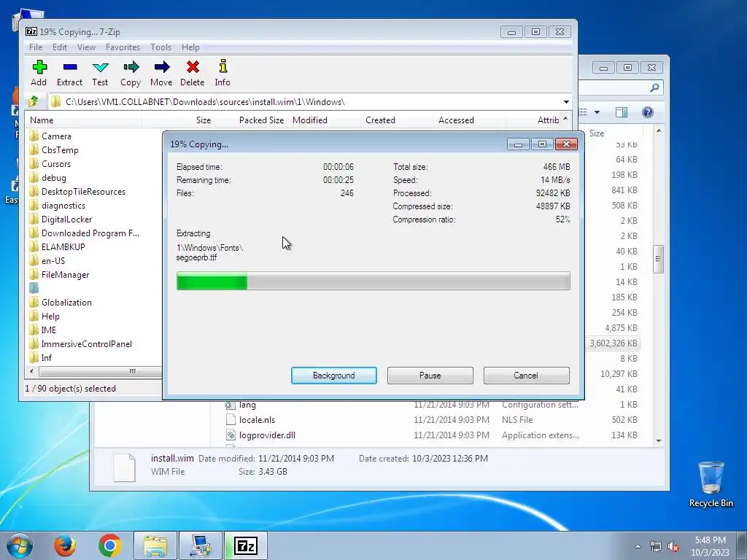Select the ImmersiveControlPanel folder
Viewport: 747px width, 560px height.
[x=80, y=344]
